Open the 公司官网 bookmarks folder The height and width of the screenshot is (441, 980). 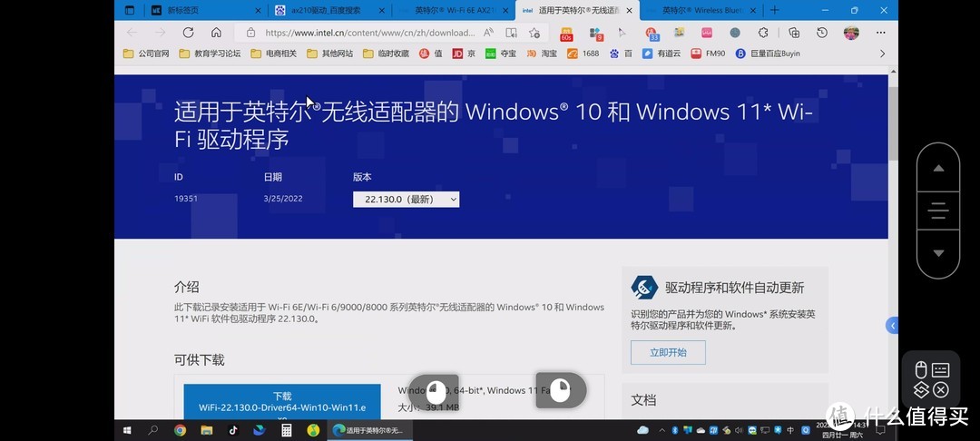[x=146, y=54]
